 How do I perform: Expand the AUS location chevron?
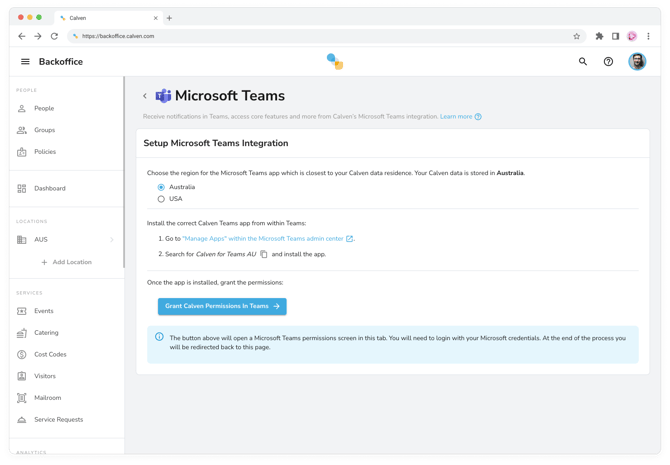point(112,240)
